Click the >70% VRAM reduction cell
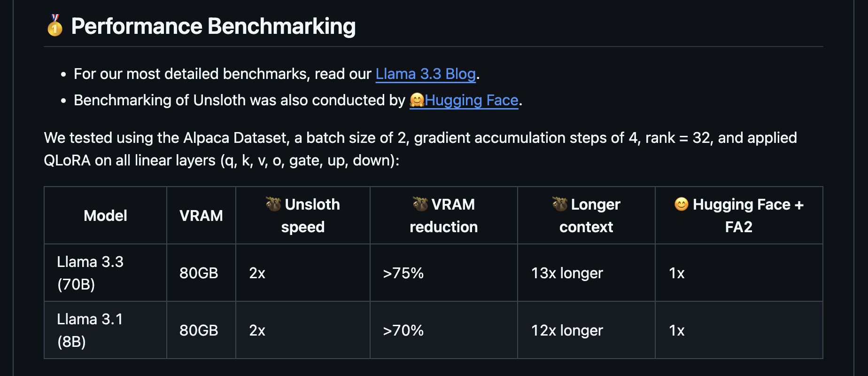Viewport: 868px width, 376px height. coord(443,330)
